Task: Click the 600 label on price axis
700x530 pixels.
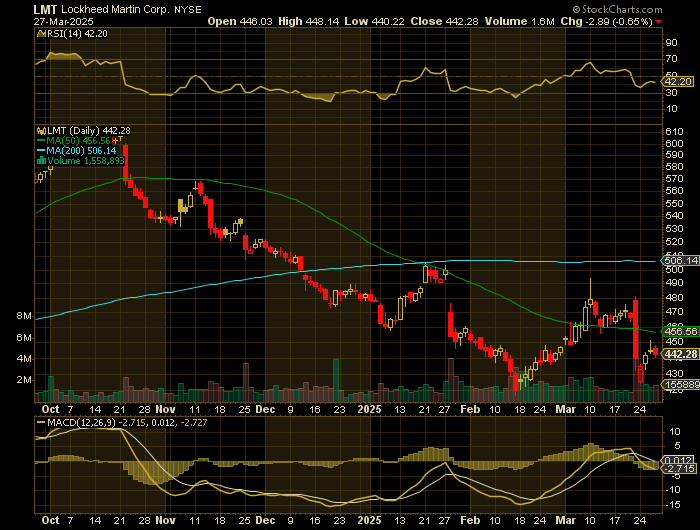Action: click(675, 143)
